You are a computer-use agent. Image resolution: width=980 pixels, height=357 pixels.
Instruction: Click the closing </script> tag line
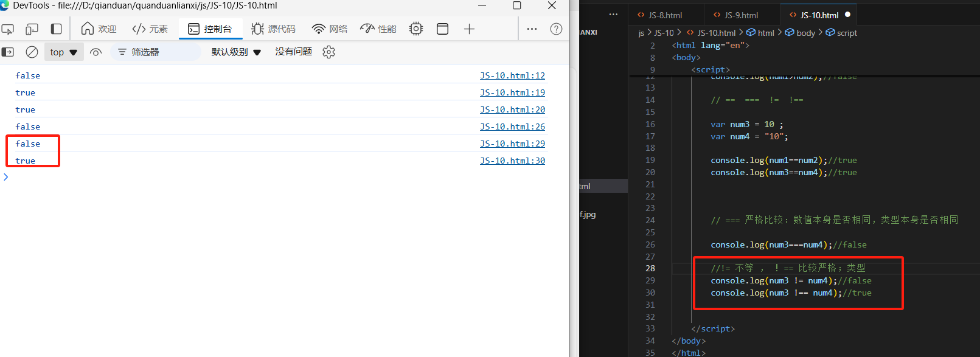713,328
